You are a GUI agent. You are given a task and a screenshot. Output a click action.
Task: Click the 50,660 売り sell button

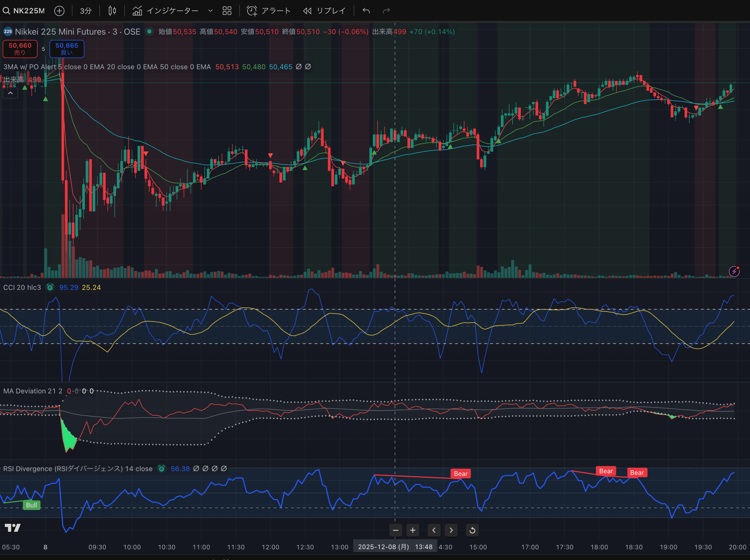[x=20, y=49]
